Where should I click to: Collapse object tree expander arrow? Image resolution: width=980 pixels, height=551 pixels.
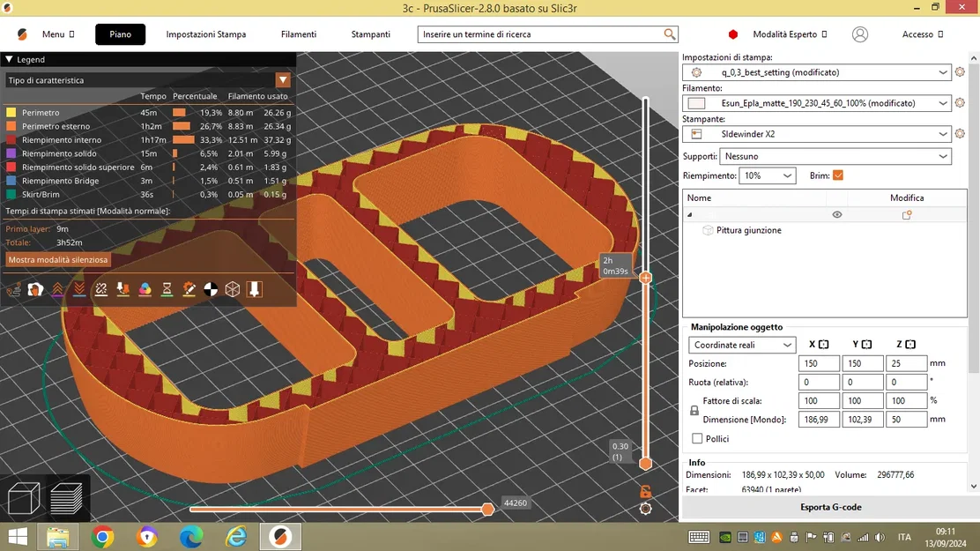click(690, 214)
